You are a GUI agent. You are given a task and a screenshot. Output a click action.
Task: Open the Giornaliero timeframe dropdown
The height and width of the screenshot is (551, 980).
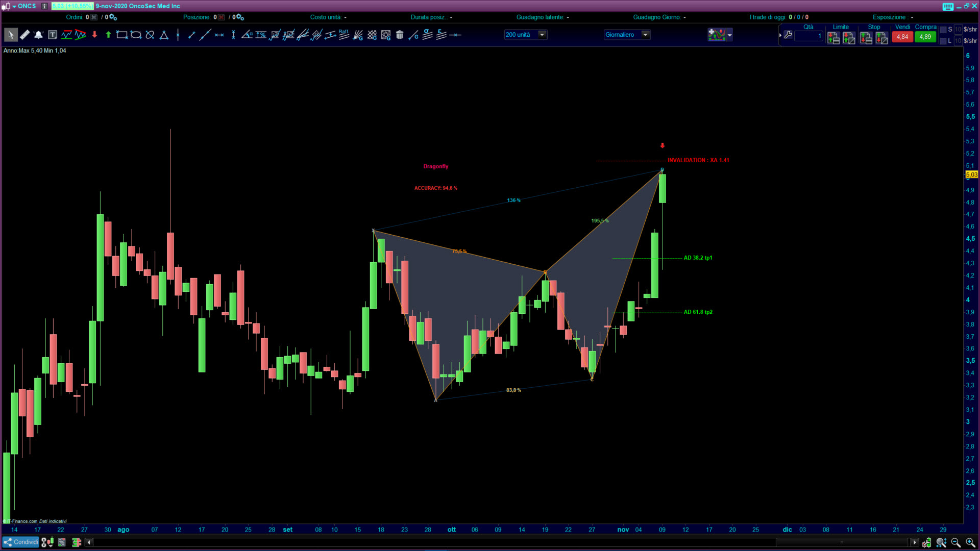pos(645,35)
